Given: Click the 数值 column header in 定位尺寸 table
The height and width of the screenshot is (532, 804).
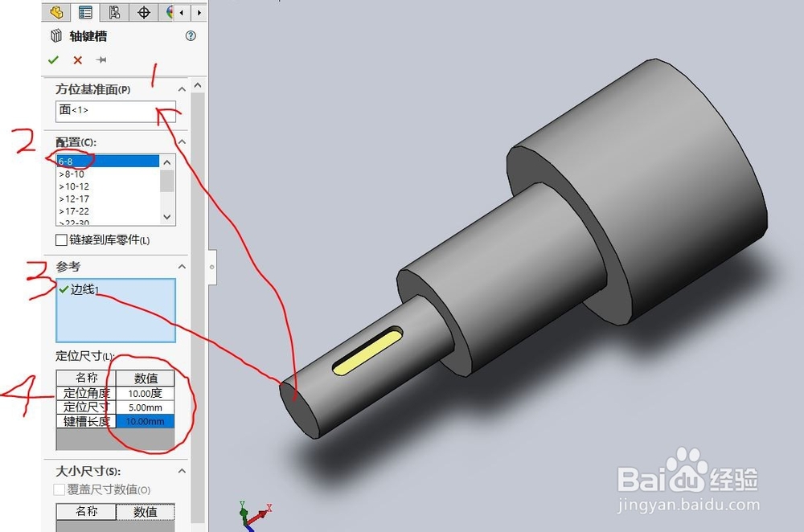Looking at the screenshot, I should pos(146,379).
